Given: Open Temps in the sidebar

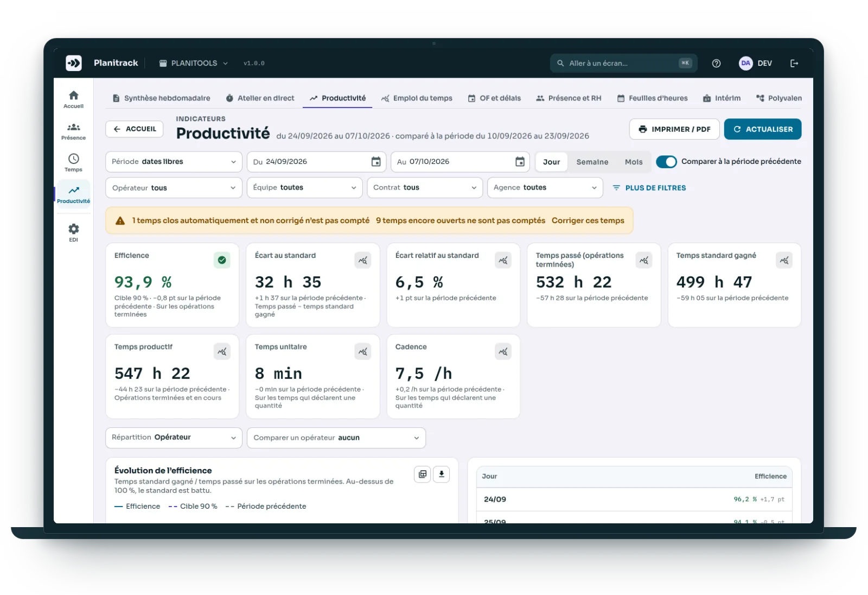Looking at the screenshot, I should 73,163.
